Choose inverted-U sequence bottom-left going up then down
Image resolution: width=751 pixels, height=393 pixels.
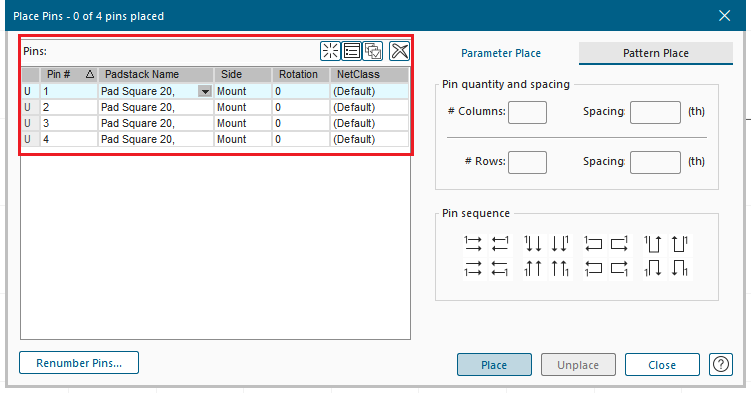[653, 269]
